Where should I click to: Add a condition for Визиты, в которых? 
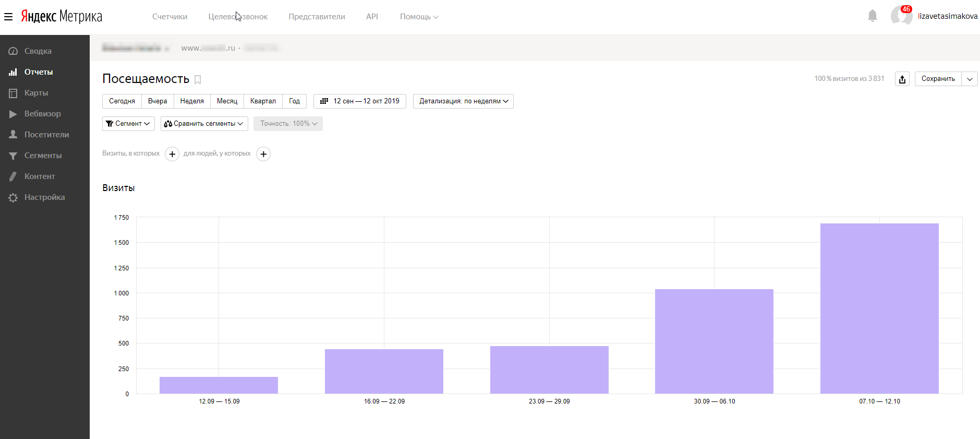[172, 154]
